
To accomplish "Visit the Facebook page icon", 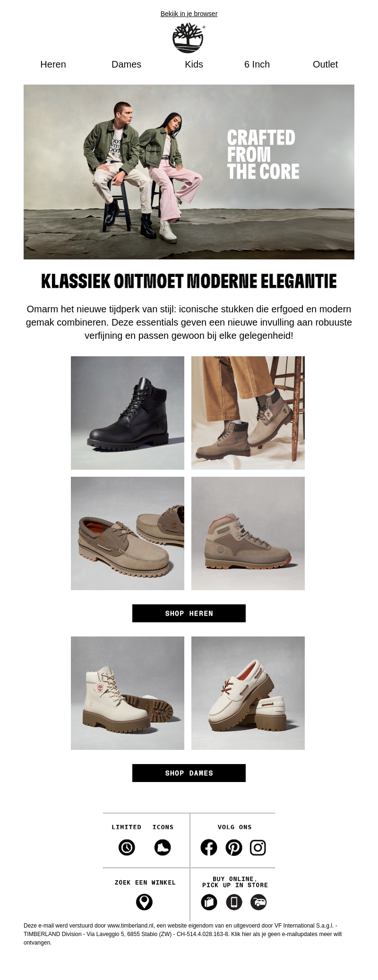I will coord(209,847).
